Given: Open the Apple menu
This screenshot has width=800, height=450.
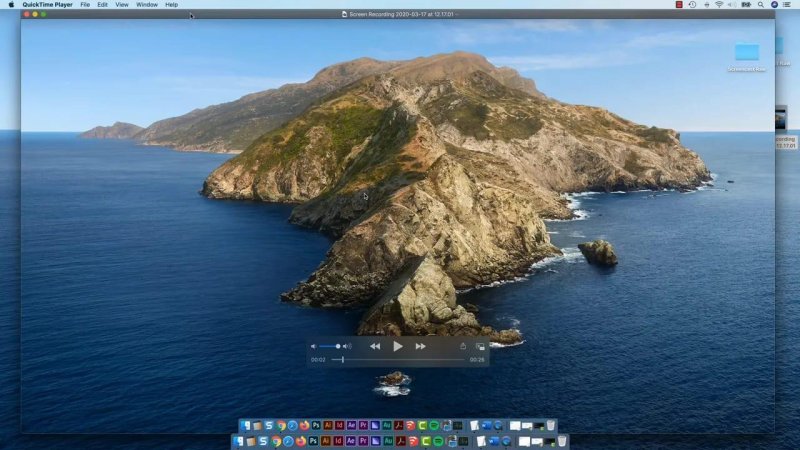Looking at the screenshot, I should [x=11, y=5].
